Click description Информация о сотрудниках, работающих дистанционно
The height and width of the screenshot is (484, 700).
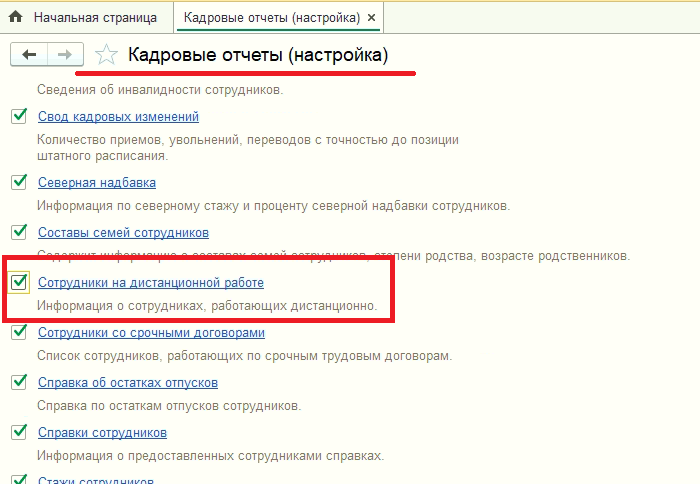pyautogui.click(x=207, y=306)
